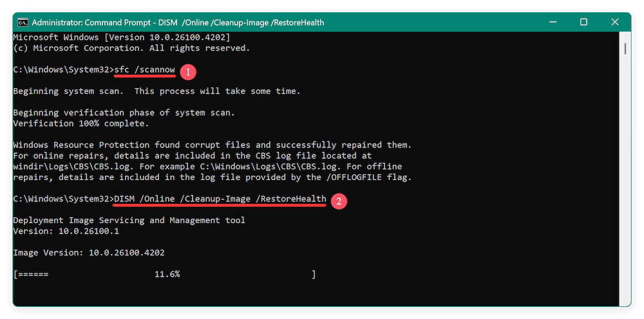Viewport: 644px width, 319px height.
Task: Click the red step 1 badge
Action: tap(187, 71)
